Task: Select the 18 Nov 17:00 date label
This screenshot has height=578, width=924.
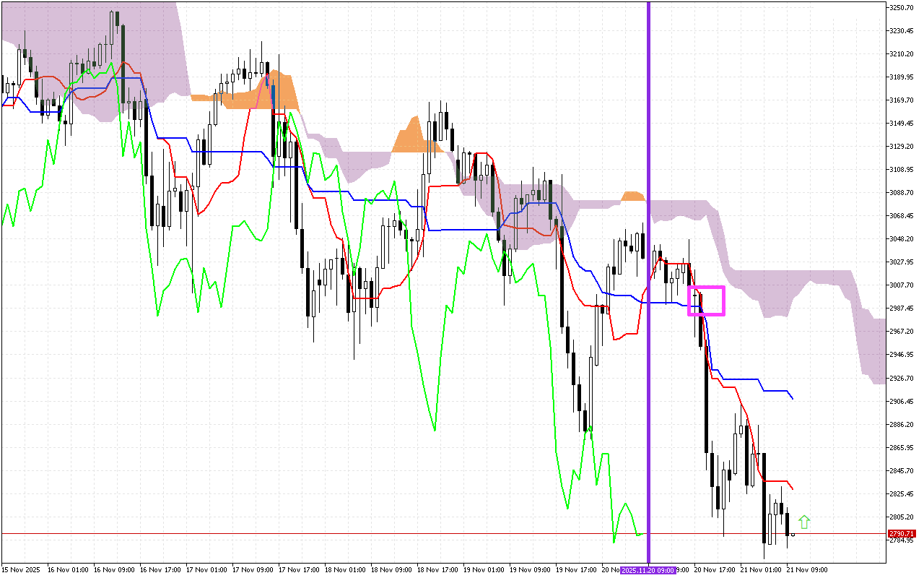Action: click(x=438, y=569)
